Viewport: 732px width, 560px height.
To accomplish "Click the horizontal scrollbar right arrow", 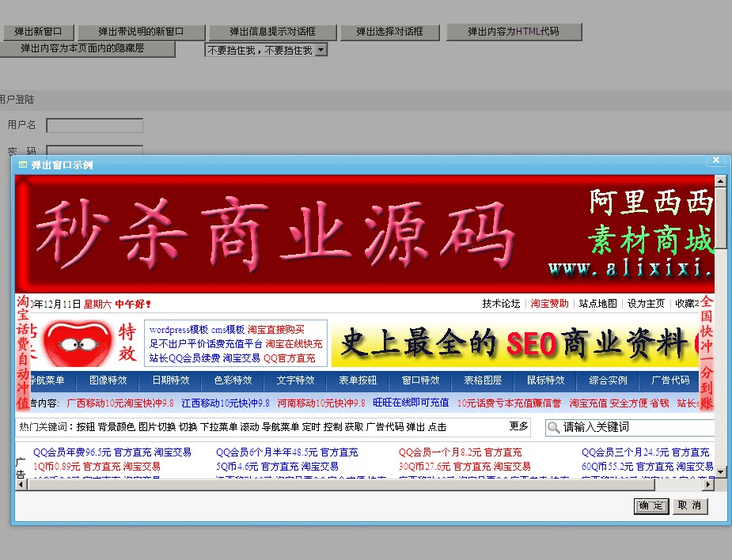I will coord(709,484).
